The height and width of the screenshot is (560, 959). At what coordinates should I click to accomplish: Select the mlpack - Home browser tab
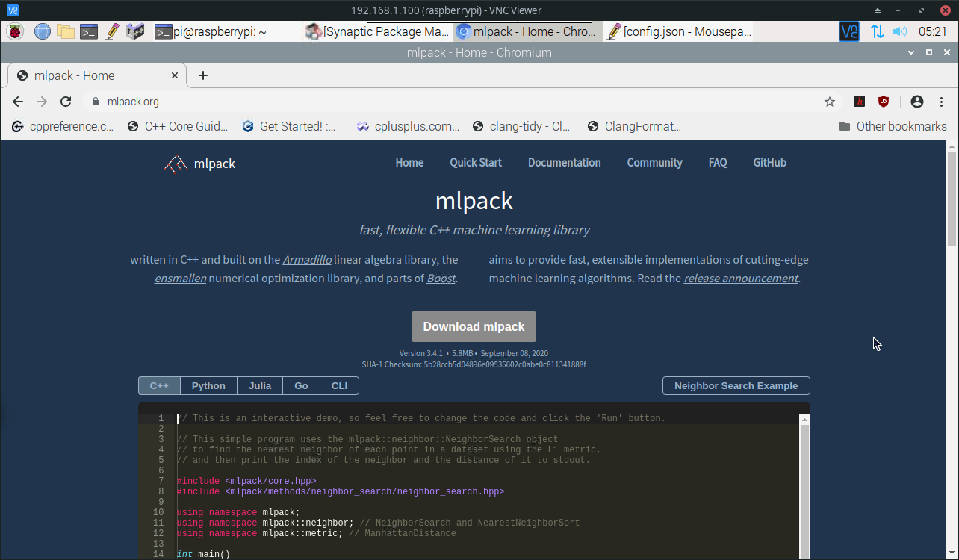point(97,75)
